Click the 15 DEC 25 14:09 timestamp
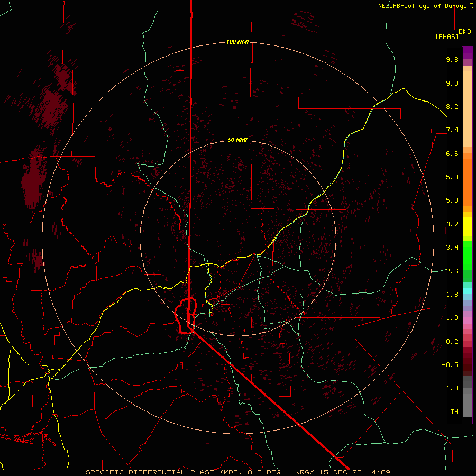This screenshot has width=476, height=476. pyautogui.click(x=355, y=472)
